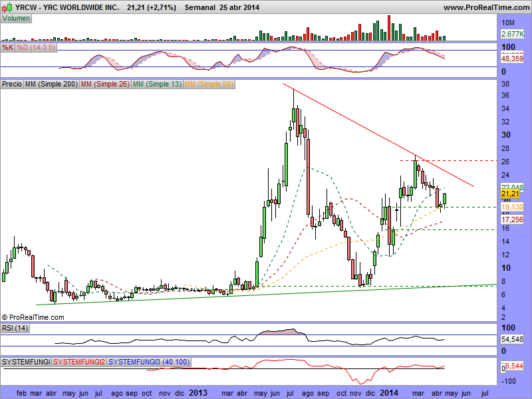Click the YRCW - YRC WORLDWIDE INC. title
532x399 pixels.
click(67, 7)
